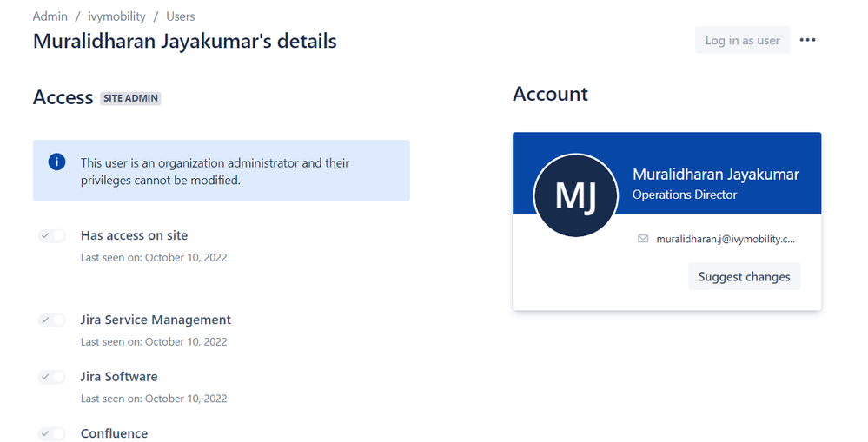This screenshot has height=442, width=868.
Task: Toggle the Jira Software access switch
Action: pyautogui.click(x=51, y=377)
